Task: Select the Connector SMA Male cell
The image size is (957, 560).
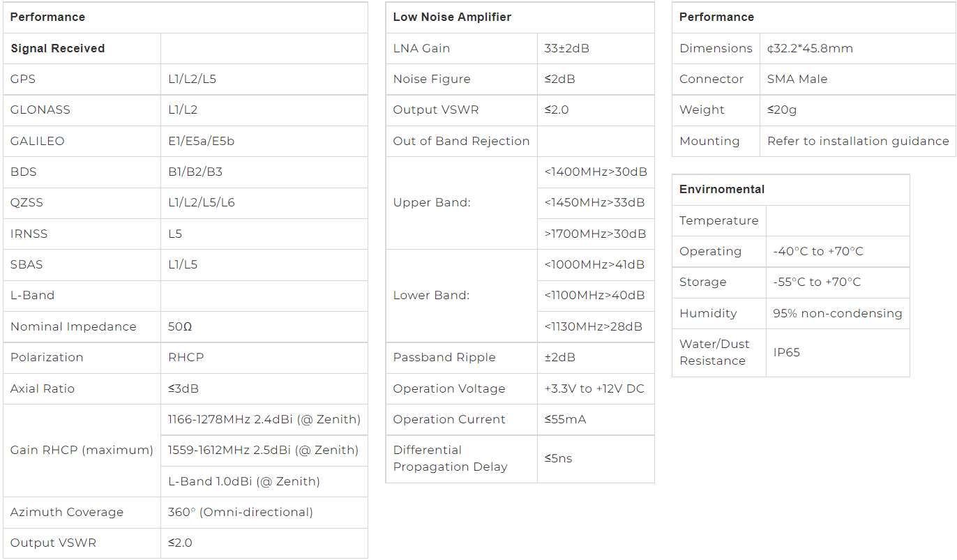Action: pyautogui.click(x=858, y=79)
